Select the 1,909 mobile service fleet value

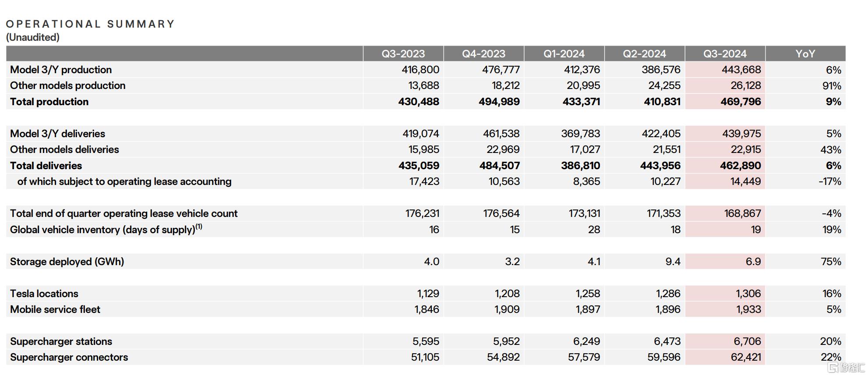507,309
